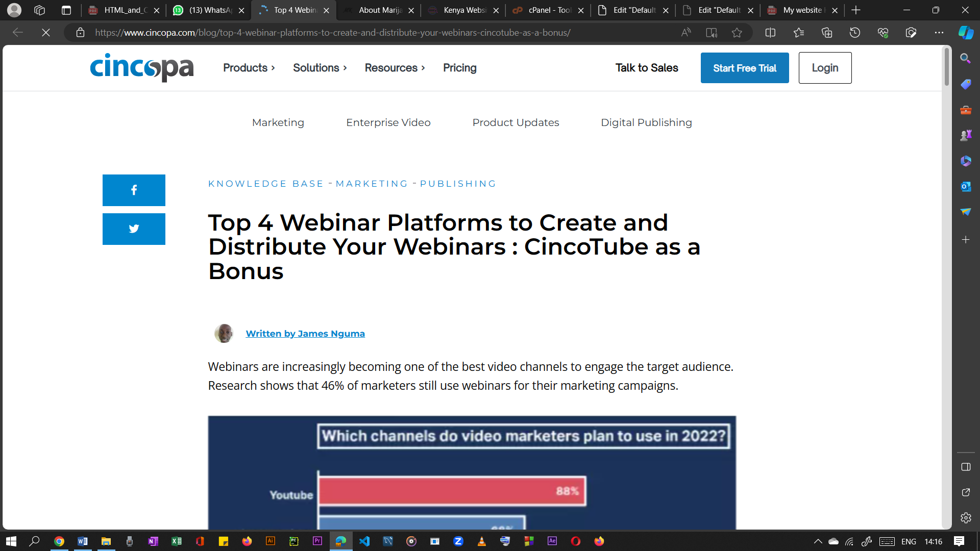Stop loading the page
Screen dimensions: 980x551
45,33
